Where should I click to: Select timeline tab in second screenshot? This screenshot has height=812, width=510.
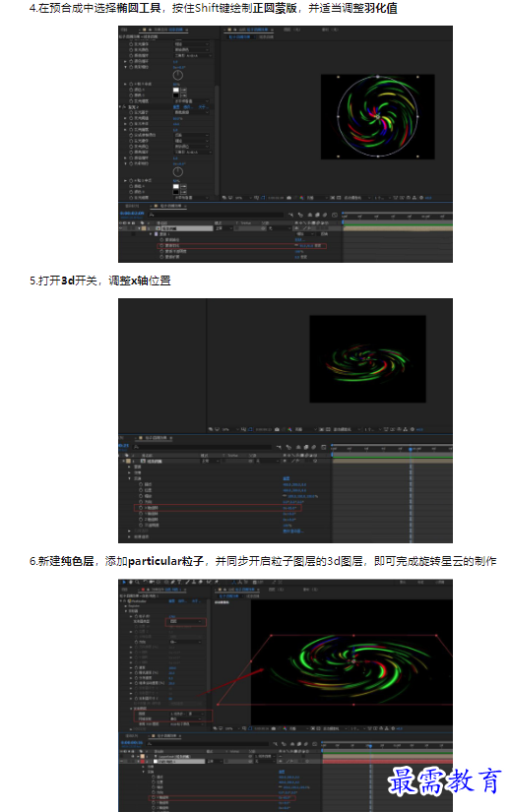point(154,438)
